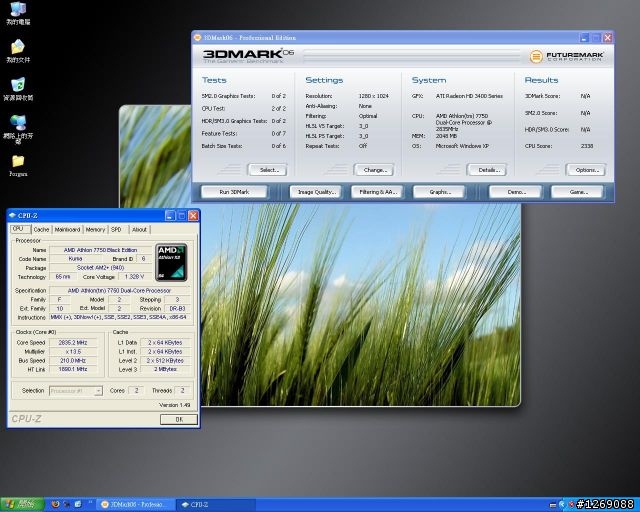
Task: Click the blue system tray icon
Action: tap(562, 505)
